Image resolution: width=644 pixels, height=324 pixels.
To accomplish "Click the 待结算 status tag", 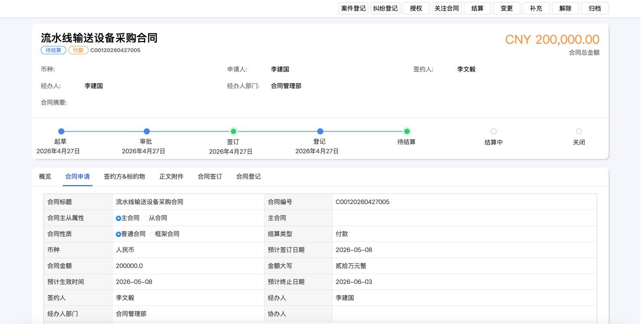I will tap(53, 50).
